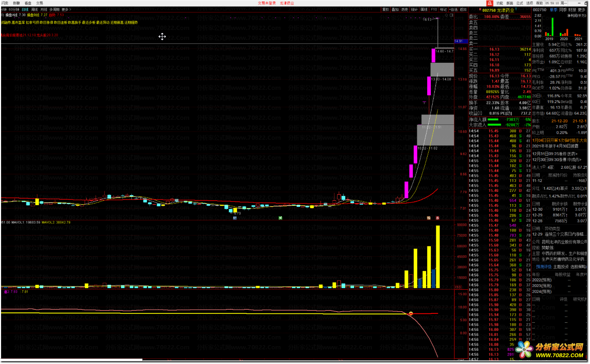Click the X10 volume scale label
Screen dimensions: 590x364
click(x=458, y=287)
